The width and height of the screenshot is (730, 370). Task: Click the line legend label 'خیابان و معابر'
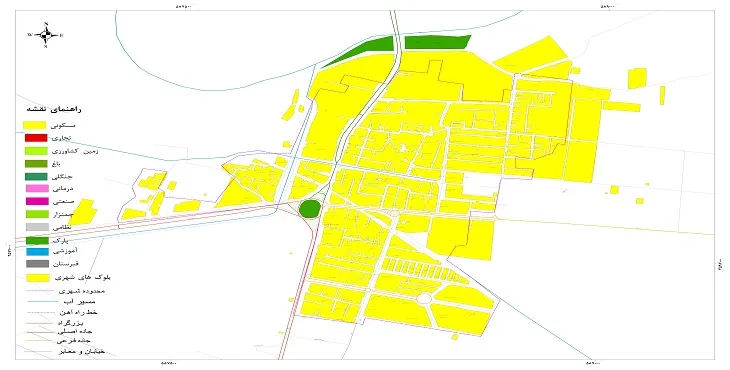(x=81, y=351)
